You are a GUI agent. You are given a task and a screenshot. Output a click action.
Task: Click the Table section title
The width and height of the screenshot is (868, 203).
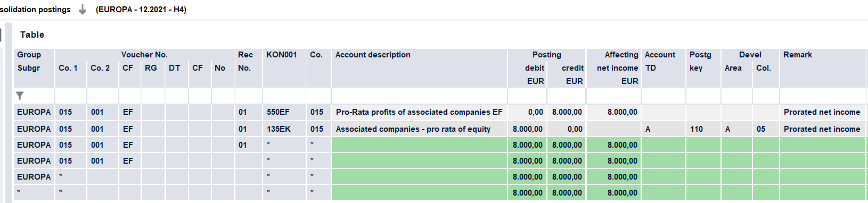point(32,35)
